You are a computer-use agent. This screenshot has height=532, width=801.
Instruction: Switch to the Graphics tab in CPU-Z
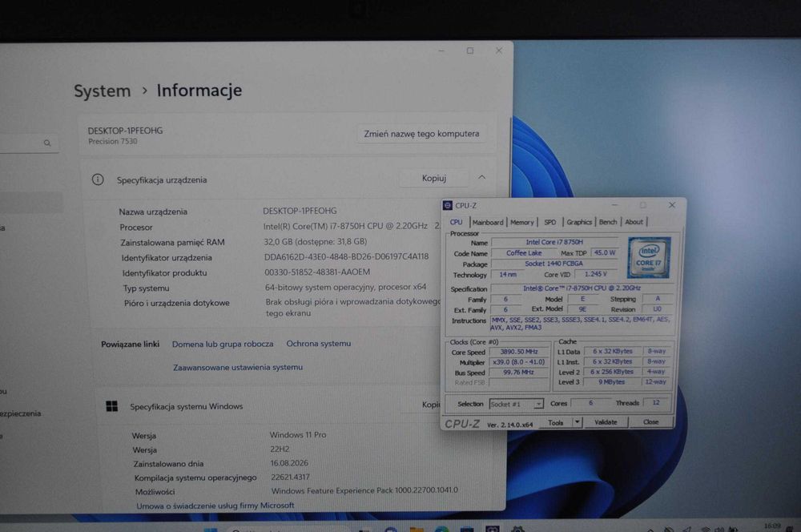pyautogui.click(x=579, y=222)
